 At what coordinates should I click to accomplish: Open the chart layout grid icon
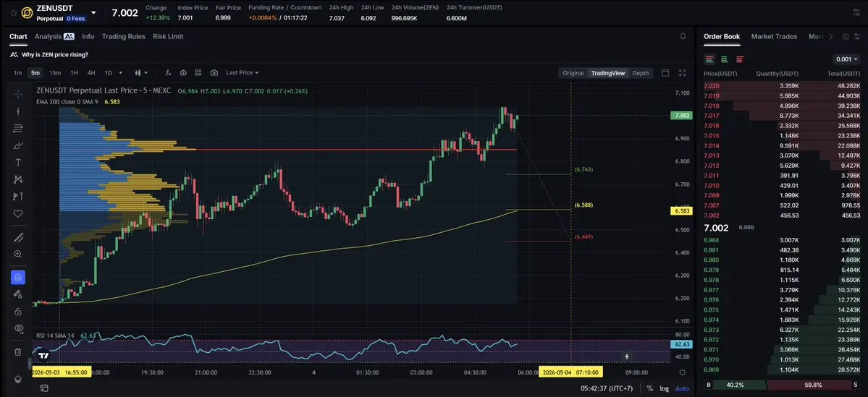point(198,73)
